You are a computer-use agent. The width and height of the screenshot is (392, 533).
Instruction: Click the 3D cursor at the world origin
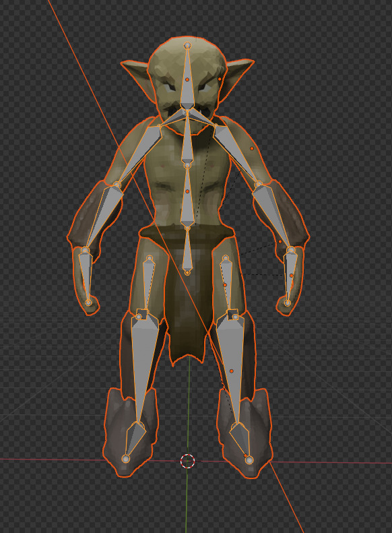[187, 461]
